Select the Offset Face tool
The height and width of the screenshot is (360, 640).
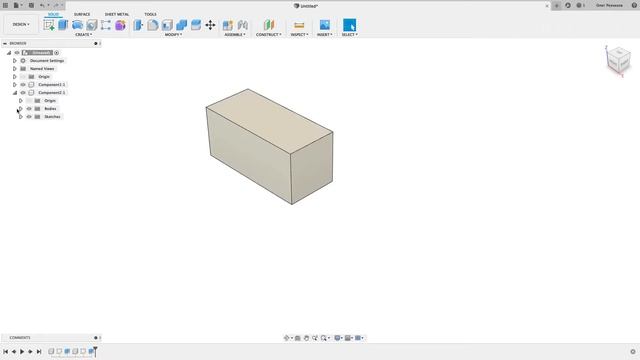point(196,25)
